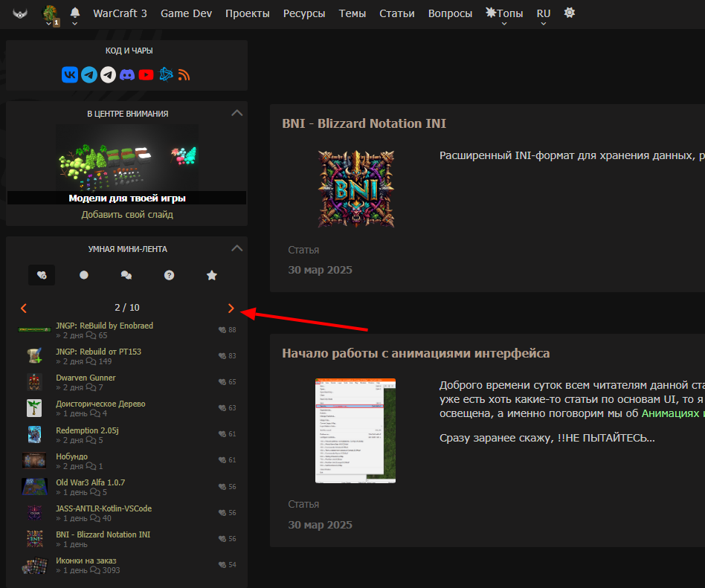Go to previous mini-feed page arrow
Screen dimensions: 705x588
[24, 308]
